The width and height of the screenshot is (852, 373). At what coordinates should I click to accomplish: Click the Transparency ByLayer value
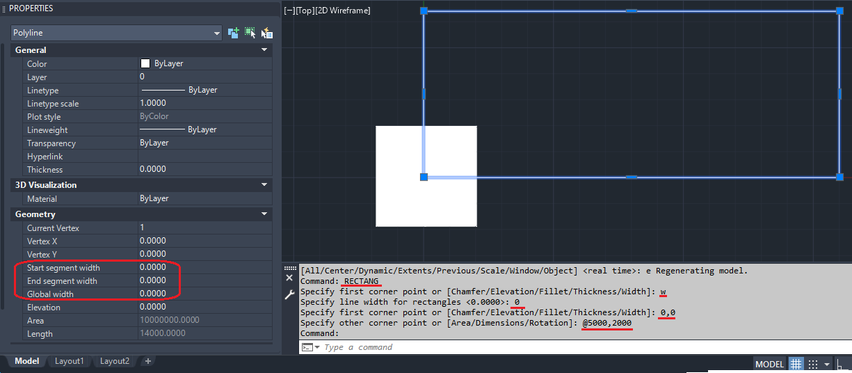[205, 143]
